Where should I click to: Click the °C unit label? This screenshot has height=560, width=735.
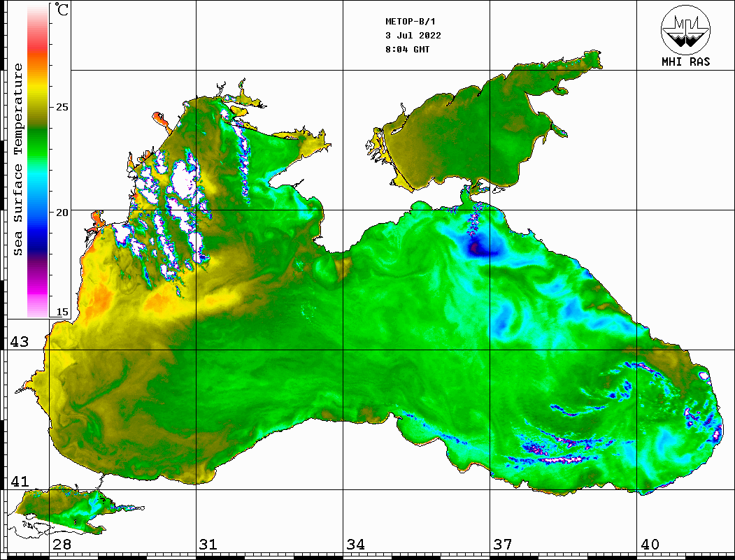pos(61,9)
